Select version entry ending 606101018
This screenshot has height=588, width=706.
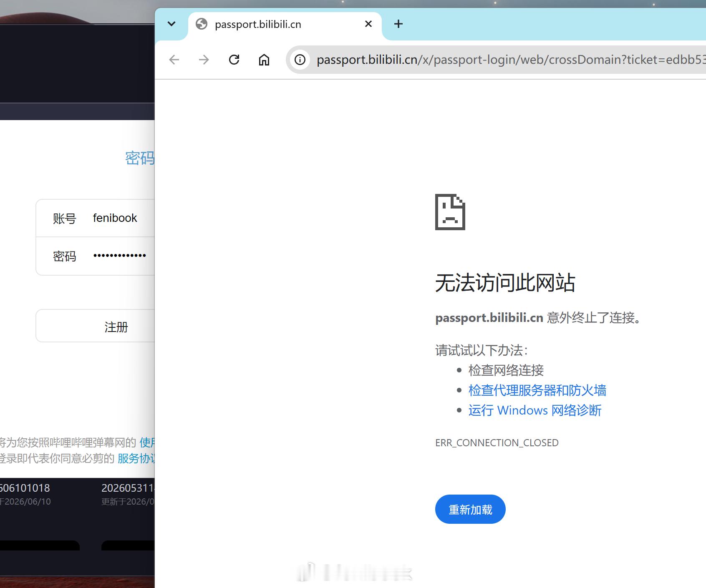25,488
